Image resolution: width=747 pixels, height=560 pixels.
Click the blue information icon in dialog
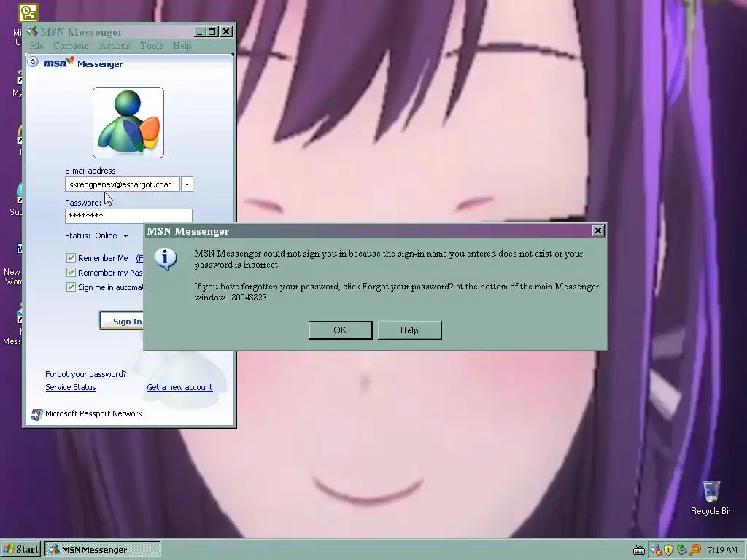coord(166,259)
